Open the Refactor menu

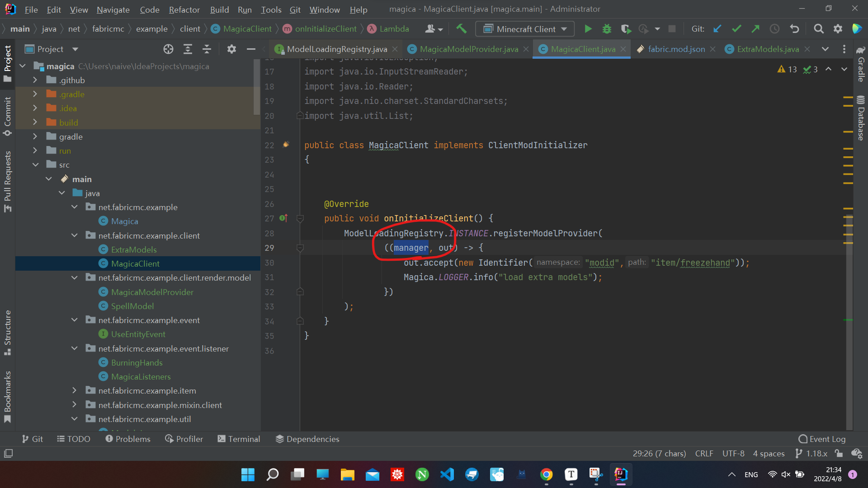(184, 9)
